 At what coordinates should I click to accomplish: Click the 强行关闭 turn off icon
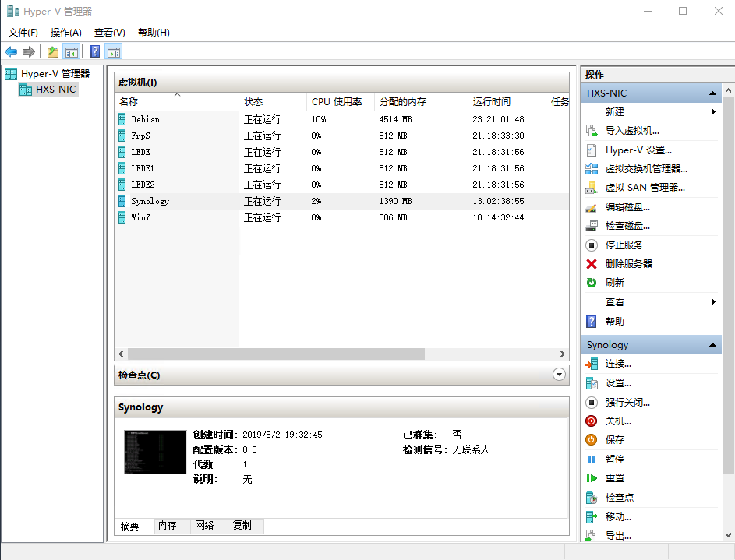(592, 402)
